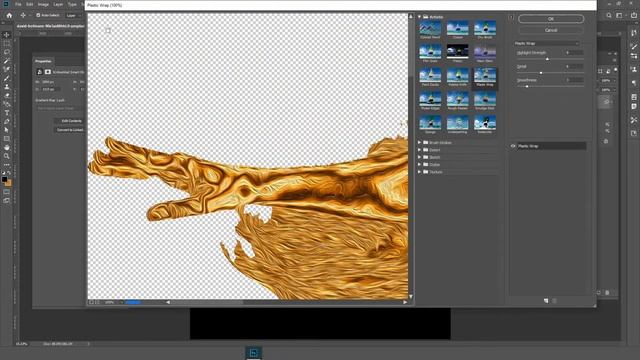Adjust the Smoothness slider

pyautogui.click(x=527, y=87)
